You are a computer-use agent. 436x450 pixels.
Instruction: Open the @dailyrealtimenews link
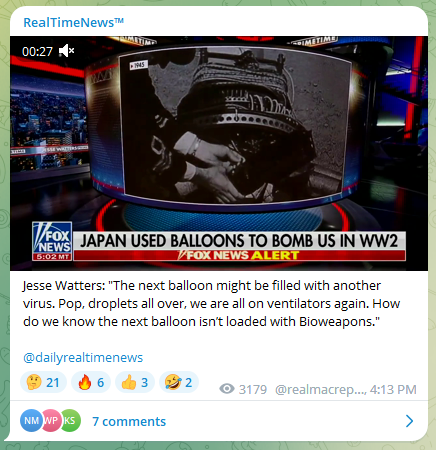(x=83, y=357)
